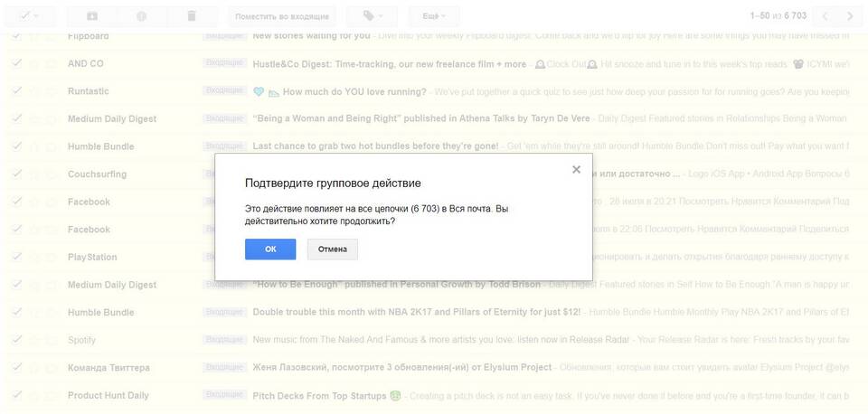
Task: Expand the Ещё menu
Action: 433,16
